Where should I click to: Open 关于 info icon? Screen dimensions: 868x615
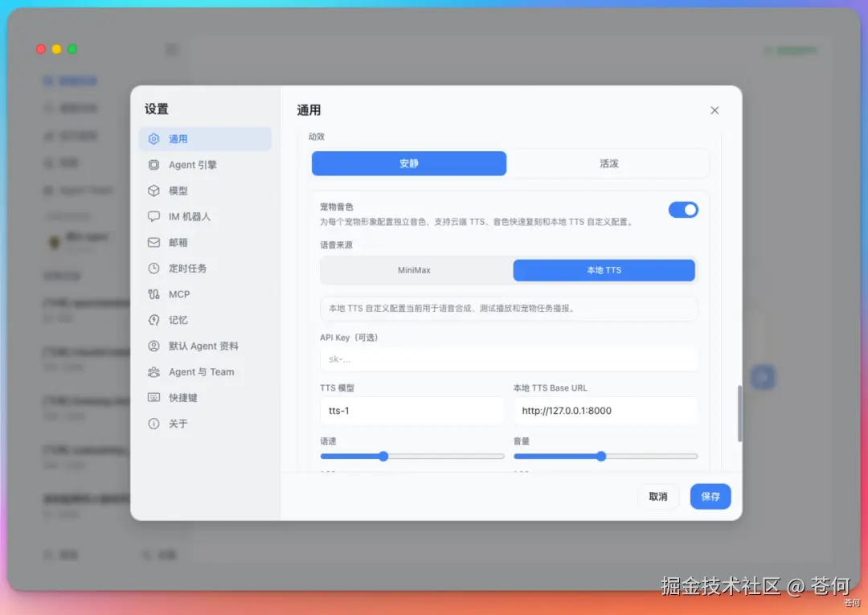(154, 424)
